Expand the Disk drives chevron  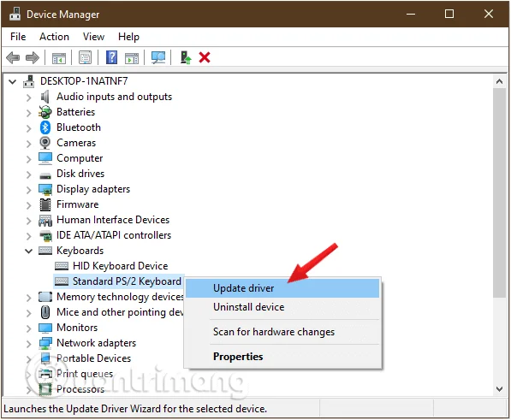29,175
